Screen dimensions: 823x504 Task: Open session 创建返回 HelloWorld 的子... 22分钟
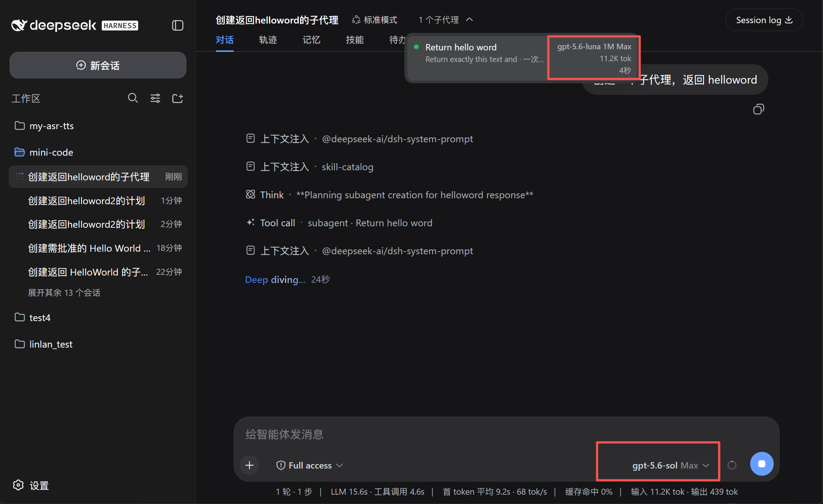pyautogui.click(x=98, y=272)
